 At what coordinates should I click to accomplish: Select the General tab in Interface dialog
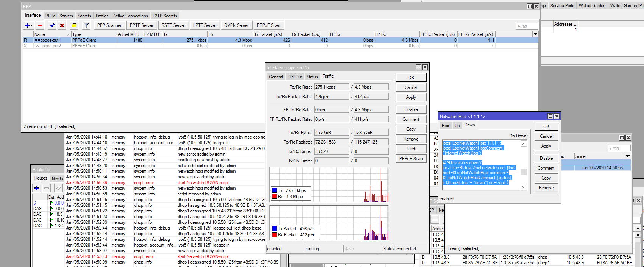[x=276, y=77]
